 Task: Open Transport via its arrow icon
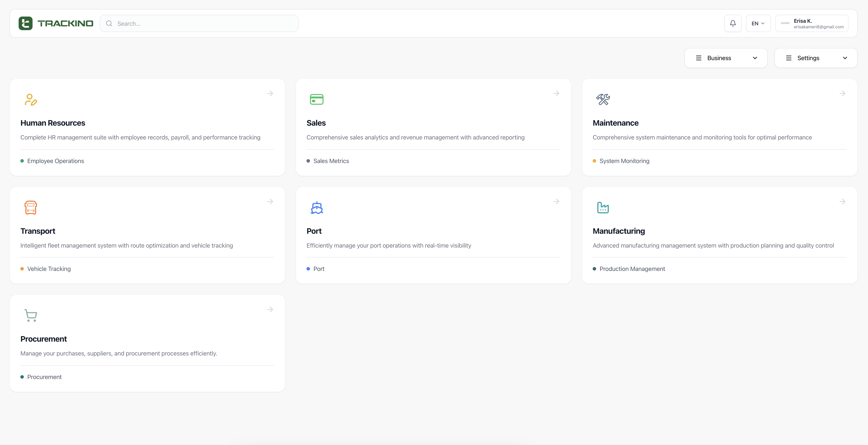click(270, 201)
